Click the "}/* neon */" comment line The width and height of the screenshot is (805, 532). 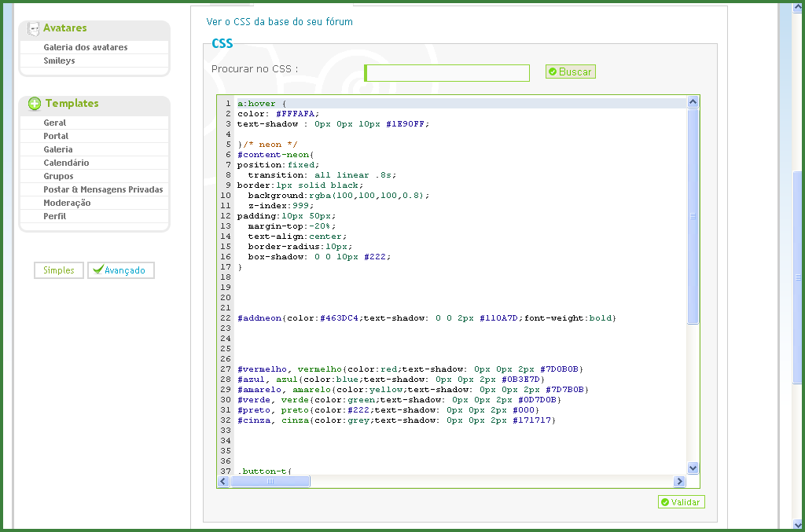[267, 145]
